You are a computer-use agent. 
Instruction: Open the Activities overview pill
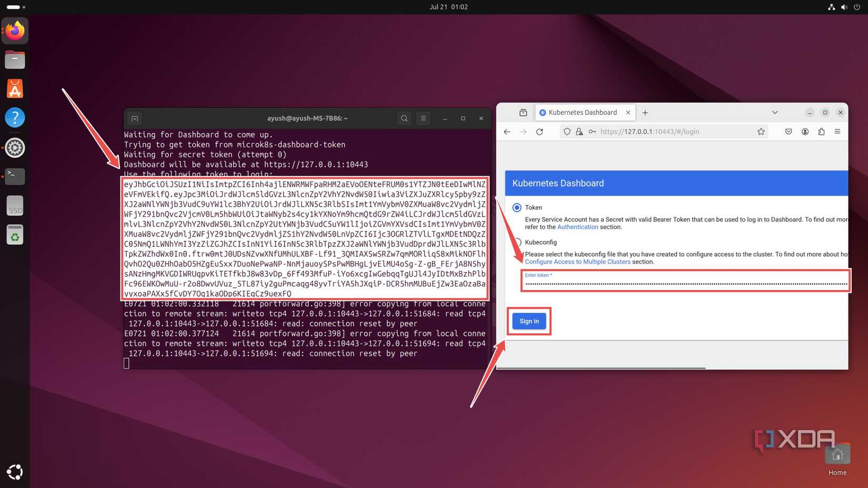click(x=16, y=7)
